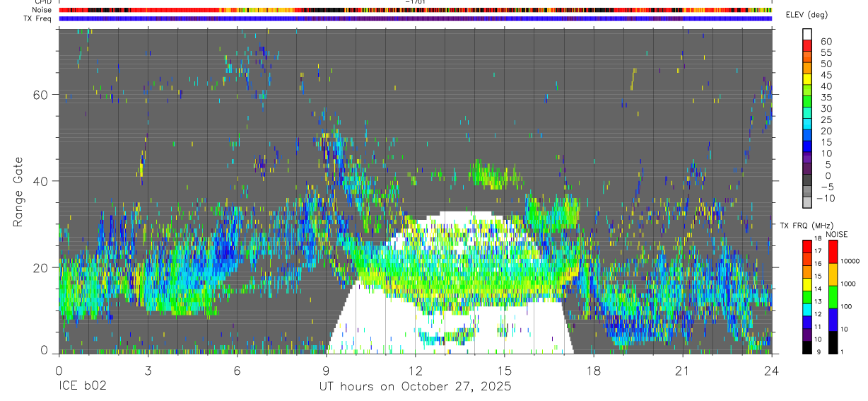Click the Range Gate tick label '40'
Image resolution: width=868 pixels, height=401 pixels.
click(x=41, y=181)
